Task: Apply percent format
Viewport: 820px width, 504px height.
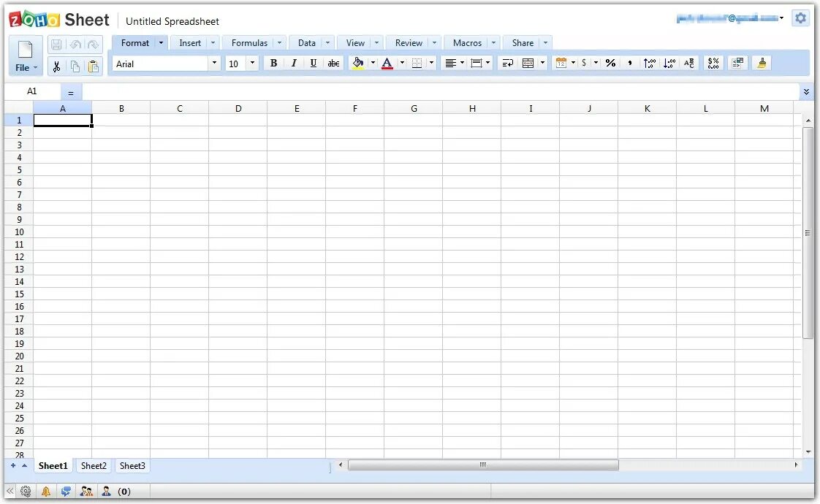Action: [x=610, y=63]
